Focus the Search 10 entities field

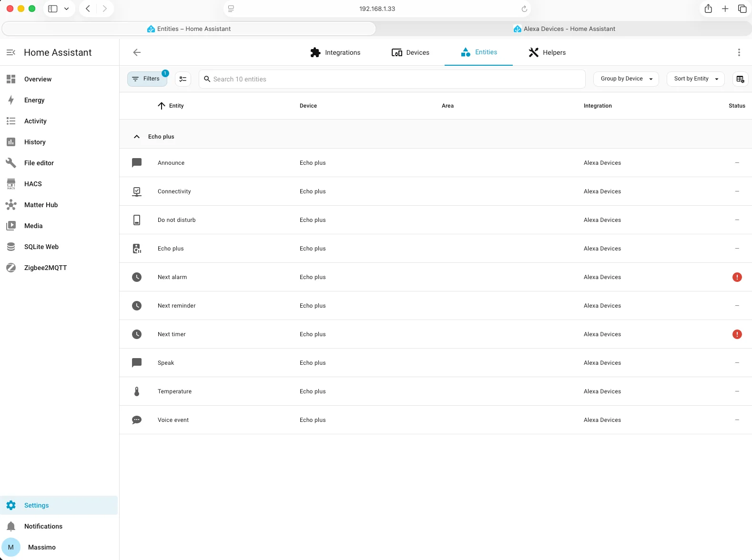(x=392, y=79)
